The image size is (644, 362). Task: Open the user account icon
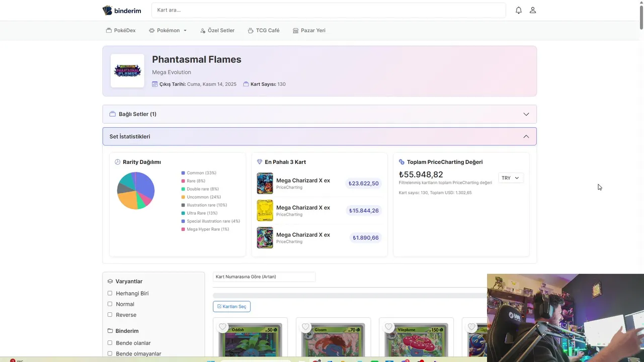(x=533, y=10)
